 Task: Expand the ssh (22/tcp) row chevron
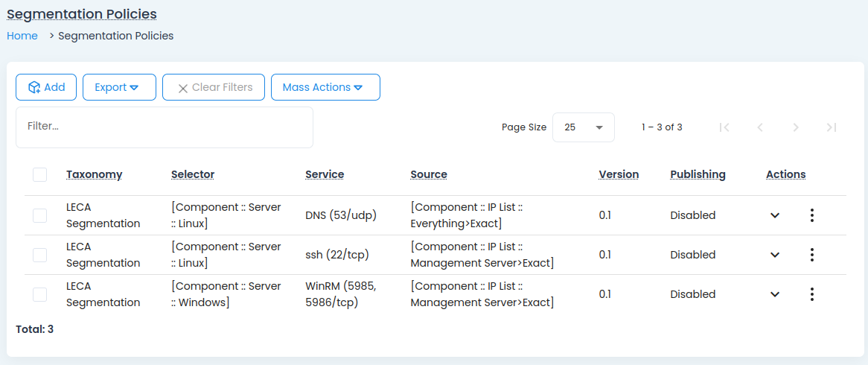click(775, 255)
